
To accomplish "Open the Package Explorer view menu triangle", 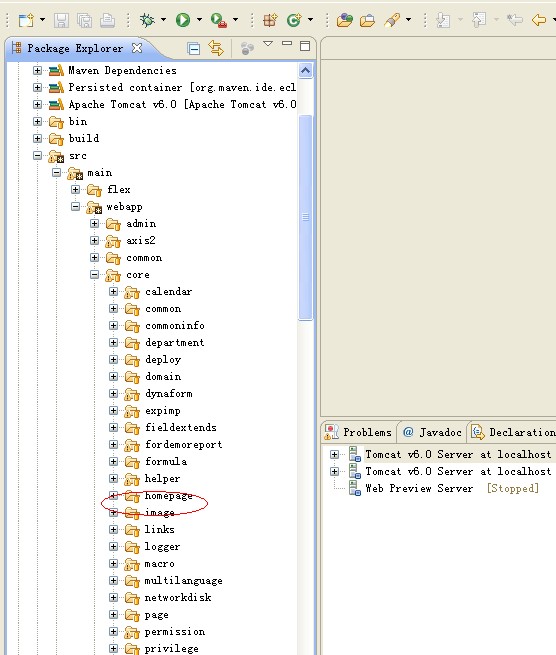I will click(x=268, y=43).
